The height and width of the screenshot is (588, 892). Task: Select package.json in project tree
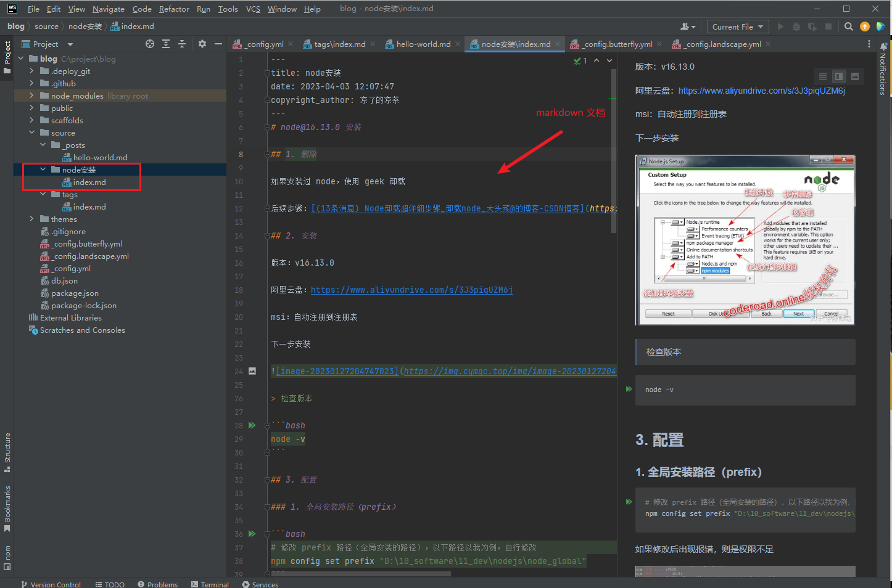[75, 293]
